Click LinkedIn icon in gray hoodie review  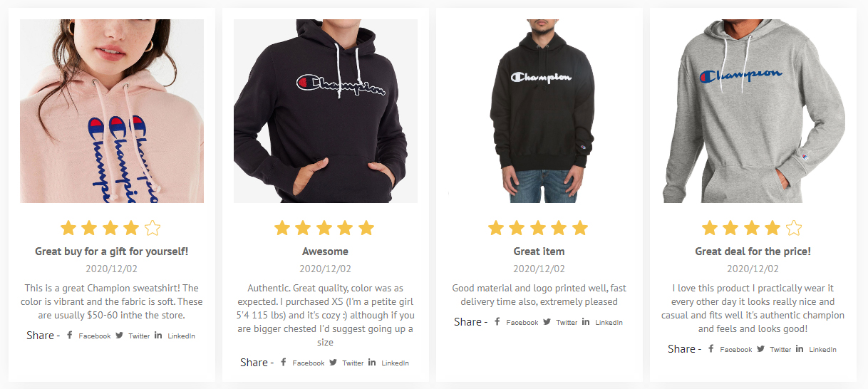800,348
